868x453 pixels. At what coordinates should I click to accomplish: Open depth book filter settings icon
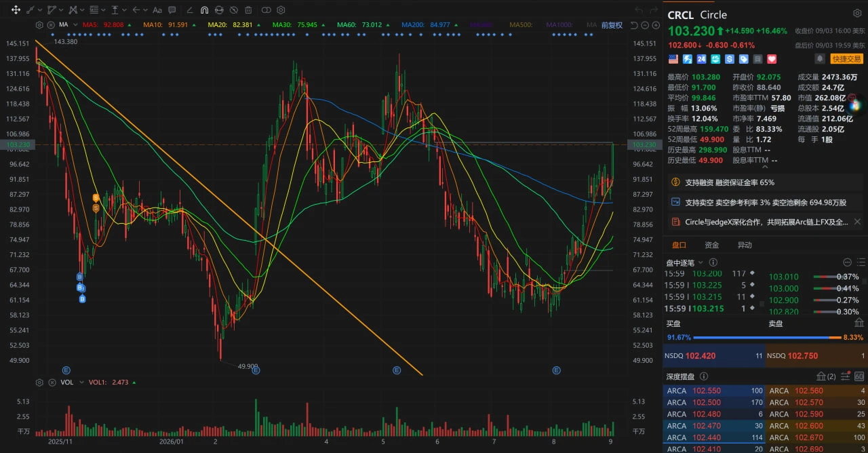[x=846, y=376]
